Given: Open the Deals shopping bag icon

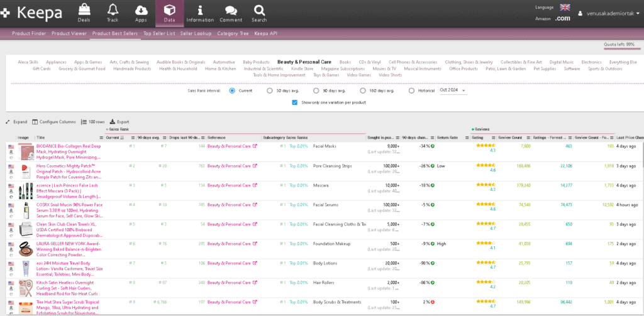Looking at the screenshot, I should 84,9.
